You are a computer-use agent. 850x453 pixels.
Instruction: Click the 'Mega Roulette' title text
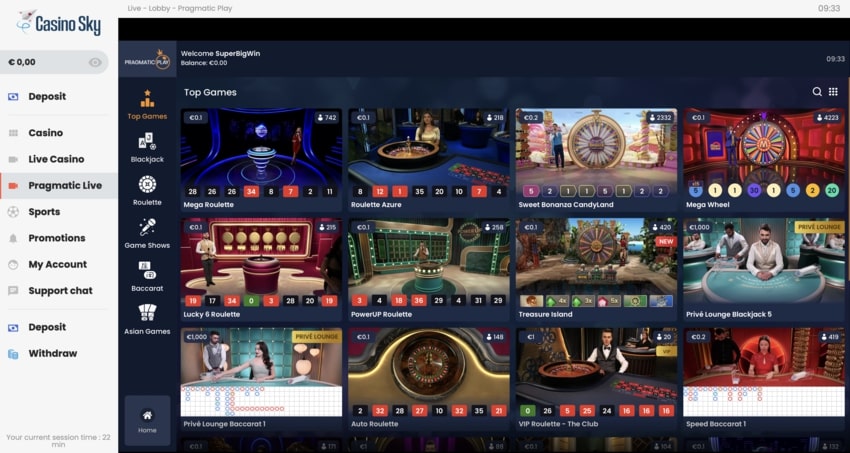209,205
